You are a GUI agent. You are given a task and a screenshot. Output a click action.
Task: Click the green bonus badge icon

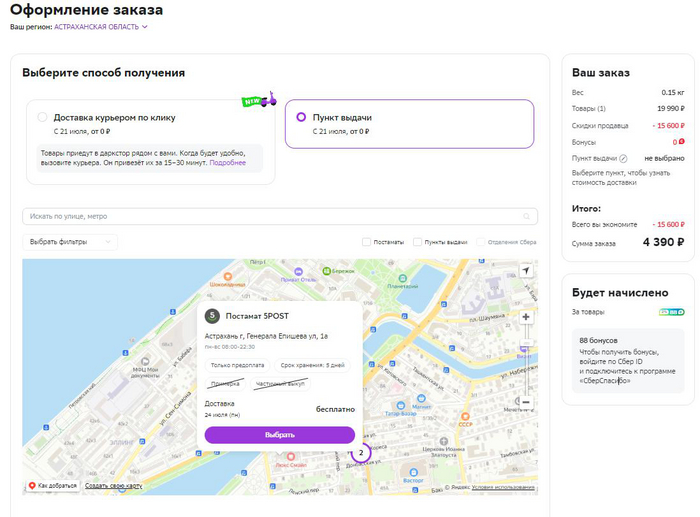(672, 312)
